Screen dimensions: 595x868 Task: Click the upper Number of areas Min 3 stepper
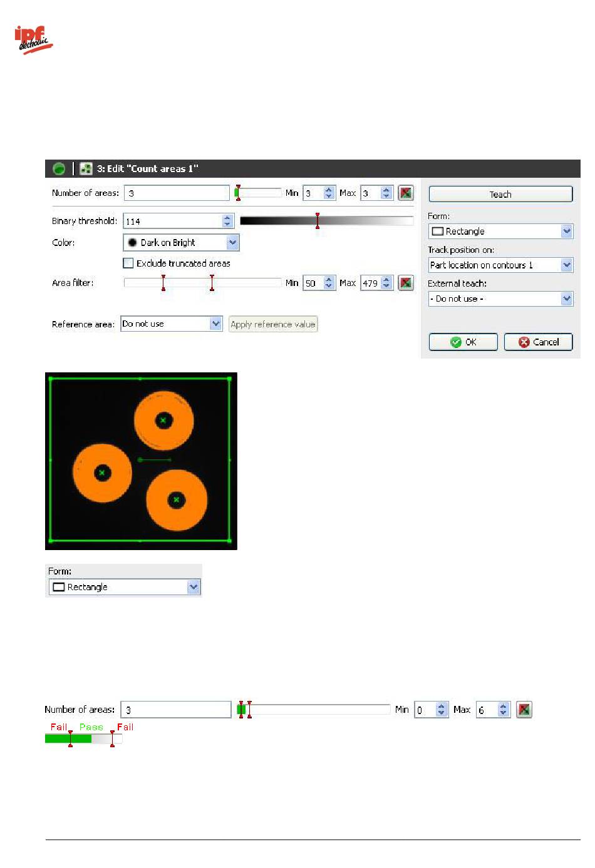329,193
